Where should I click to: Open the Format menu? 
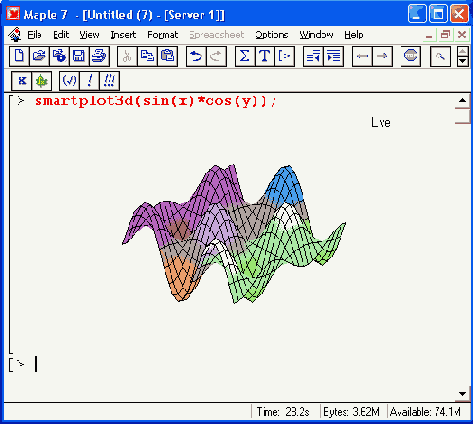(x=163, y=35)
